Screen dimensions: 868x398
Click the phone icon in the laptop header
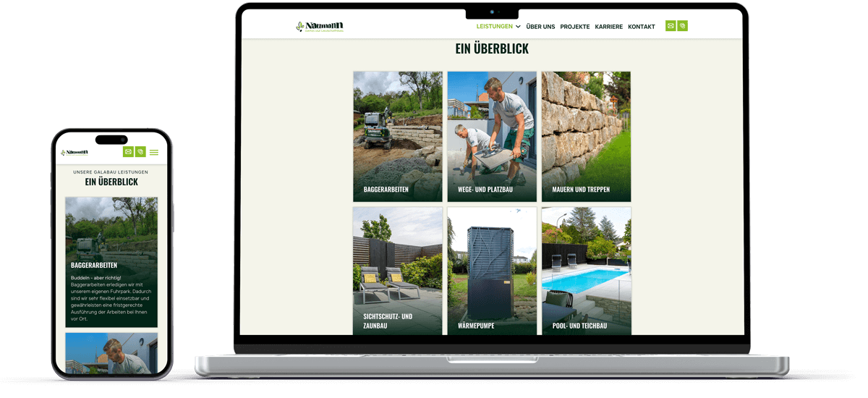[x=682, y=26]
